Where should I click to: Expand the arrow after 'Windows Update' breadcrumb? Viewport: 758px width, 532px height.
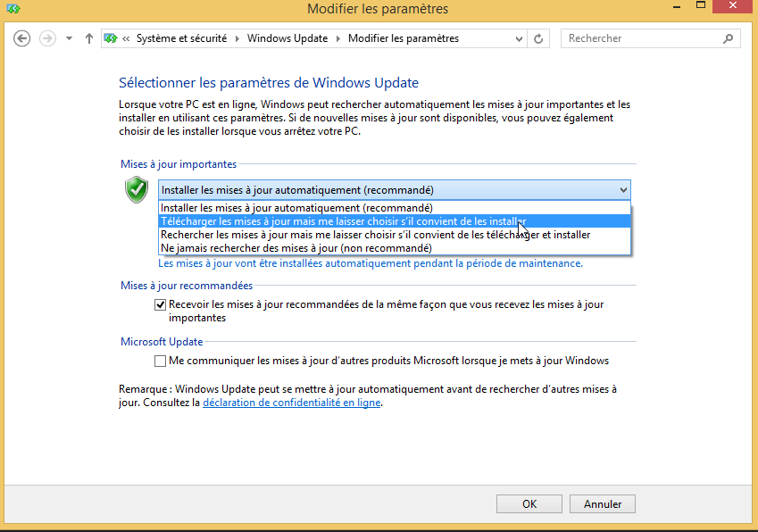tap(337, 38)
